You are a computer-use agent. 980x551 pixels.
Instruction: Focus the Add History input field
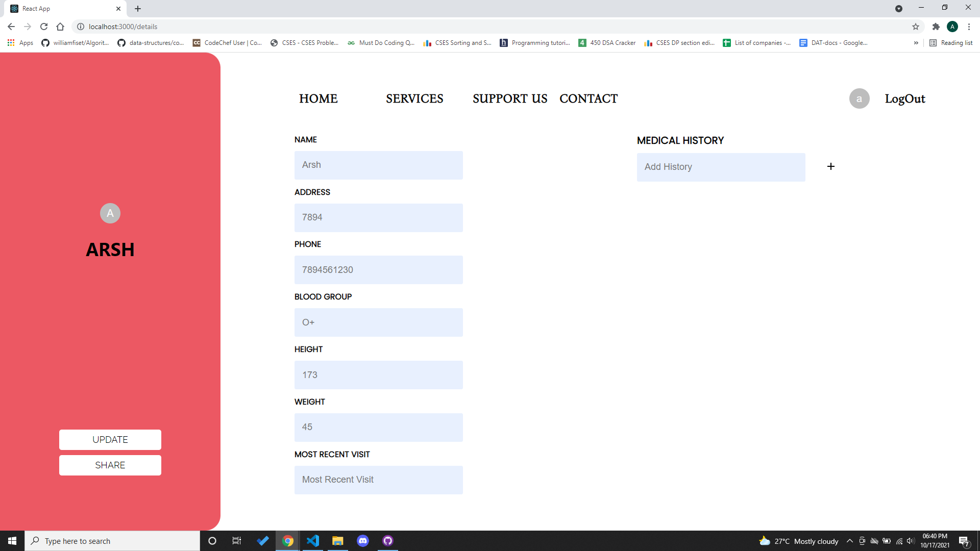pos(721,167)
